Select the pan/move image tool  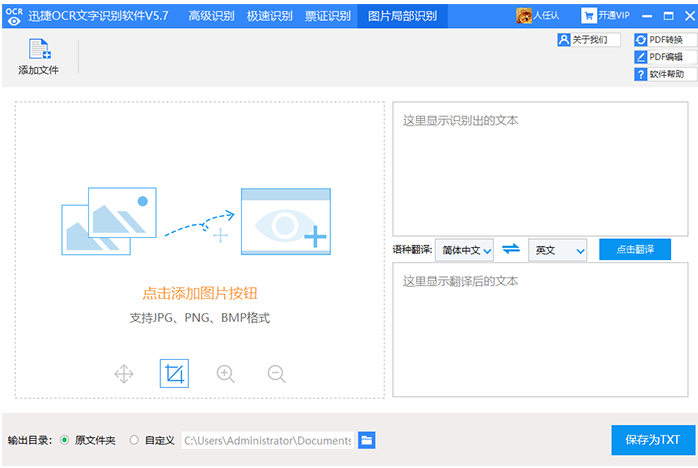pyautogui.click(x=124, y=374)
